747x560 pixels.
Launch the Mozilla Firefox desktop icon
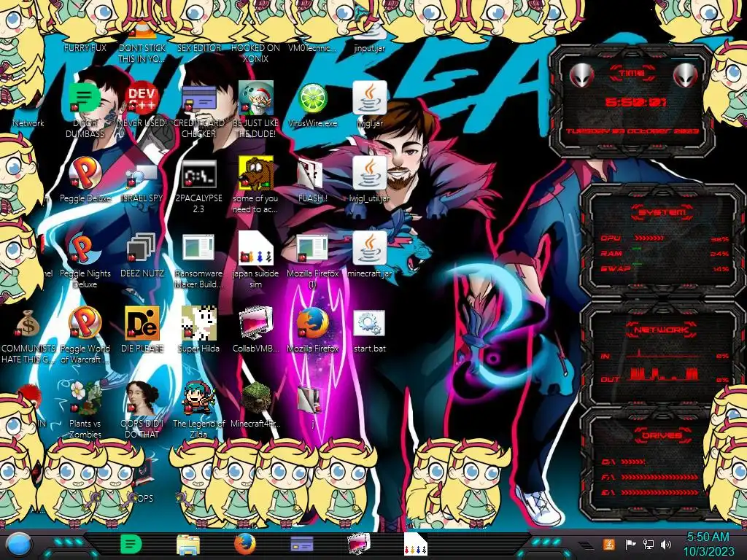[312, 324]
